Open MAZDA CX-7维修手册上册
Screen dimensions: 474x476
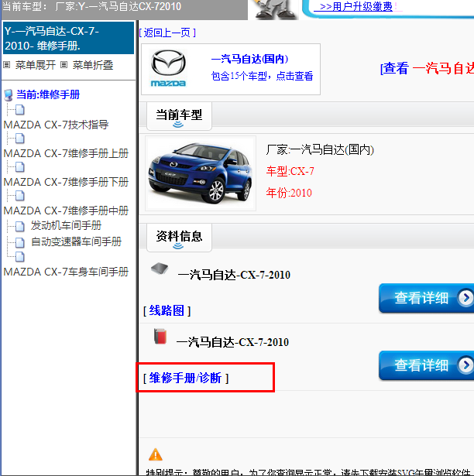67,153
